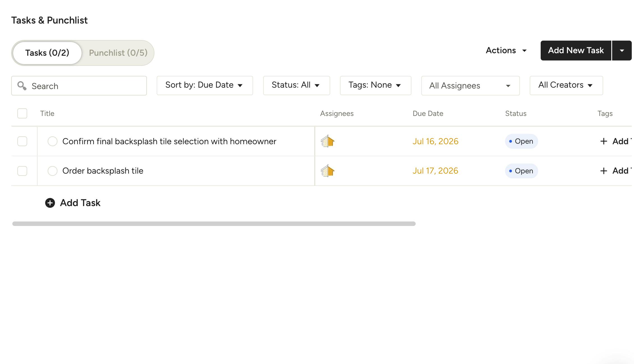Viewport: 634px width, 364px height.
Task: Mark Order backsplash tile as complete
Action: [x=52, y=171]
